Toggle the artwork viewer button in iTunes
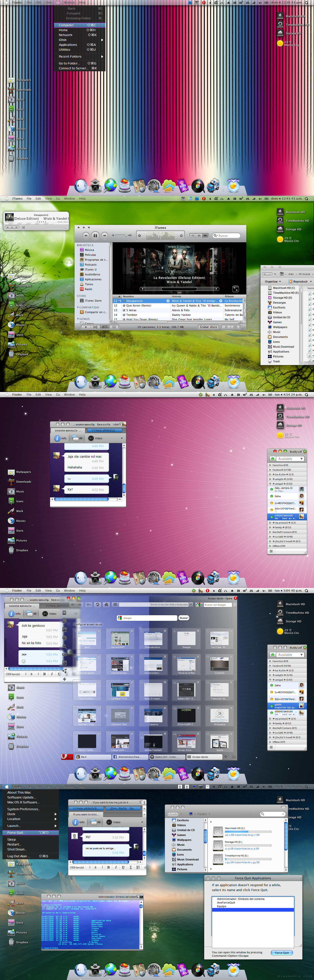The height and width of the screenshot is (980, 314). click(114, 327)
